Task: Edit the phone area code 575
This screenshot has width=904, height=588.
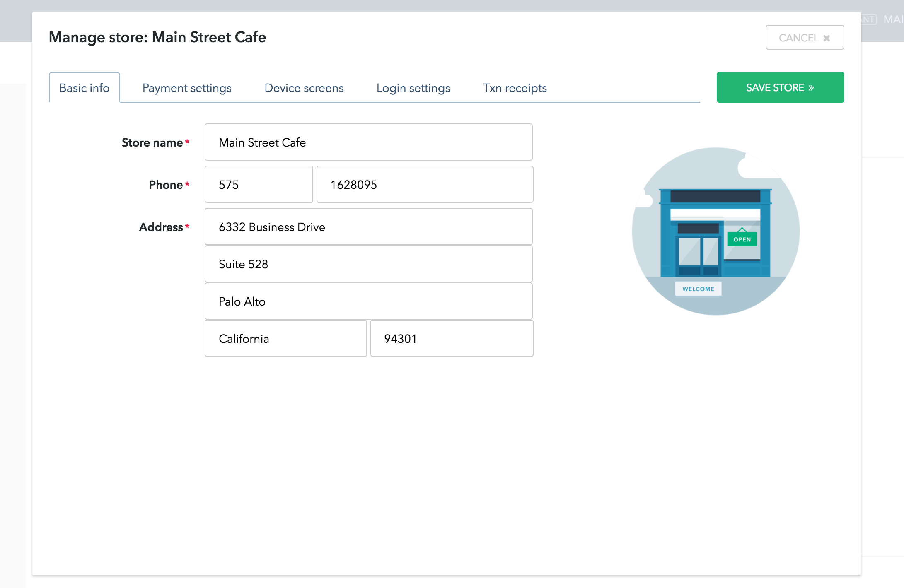Action: point(259,184)
